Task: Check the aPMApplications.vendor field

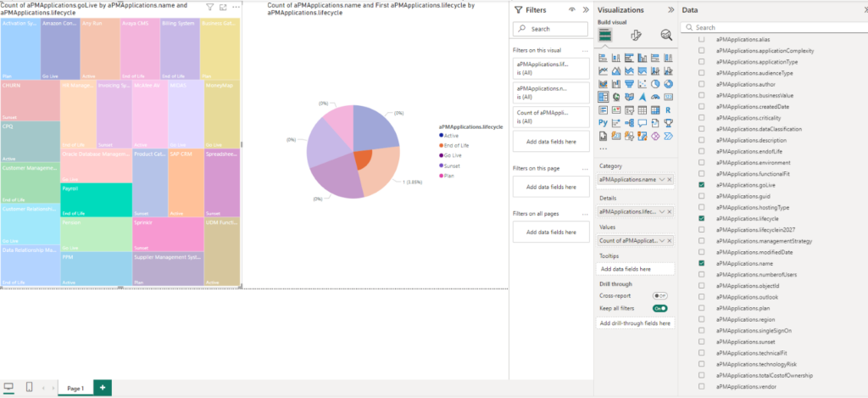Action: point(701,386)
